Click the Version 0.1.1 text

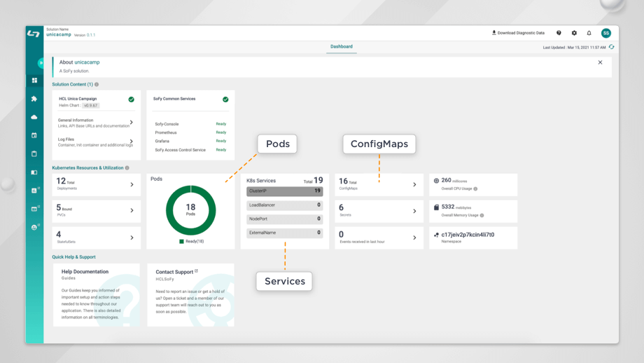click(85, 35)
